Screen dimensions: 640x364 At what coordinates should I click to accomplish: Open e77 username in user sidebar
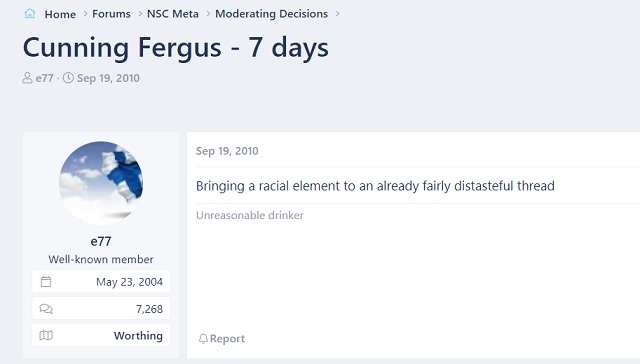coord(101,241)
